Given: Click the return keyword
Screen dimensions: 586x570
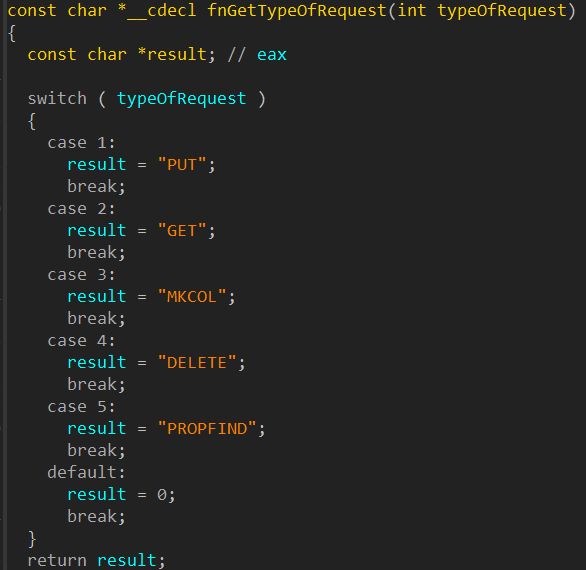Looking at the screenshot, I should 57,561.
